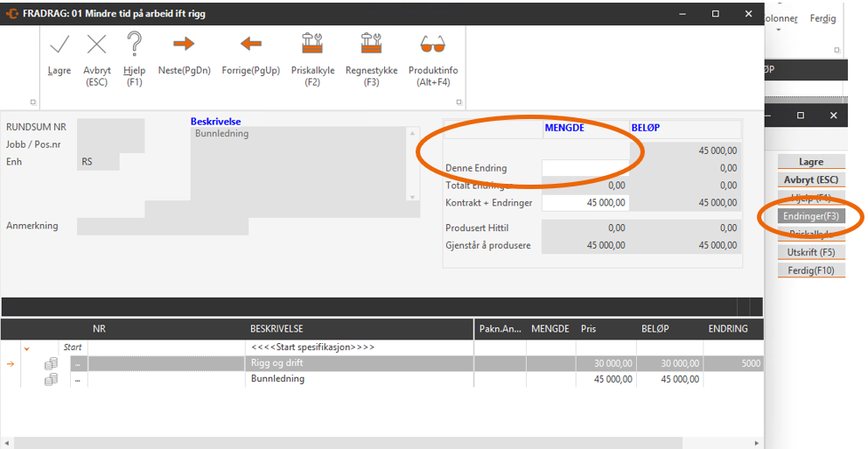Screen dimensions: 868x449
Task: Click the ellipsis button on Bunnledning row
Action: click(78, 380)
